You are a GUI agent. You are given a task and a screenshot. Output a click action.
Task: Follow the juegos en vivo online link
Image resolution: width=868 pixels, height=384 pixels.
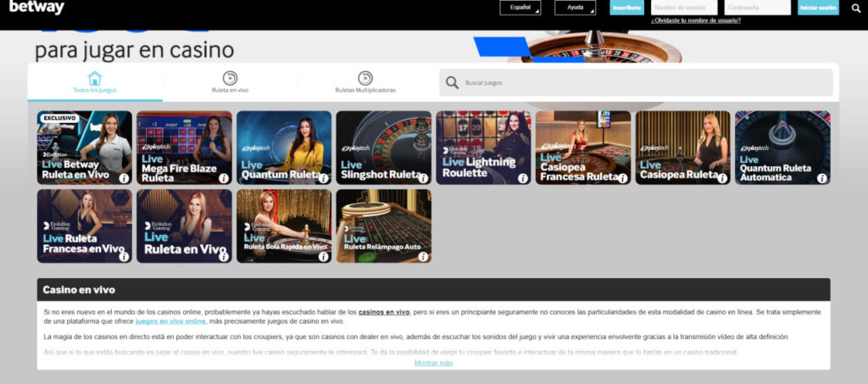tap(170, 321)
